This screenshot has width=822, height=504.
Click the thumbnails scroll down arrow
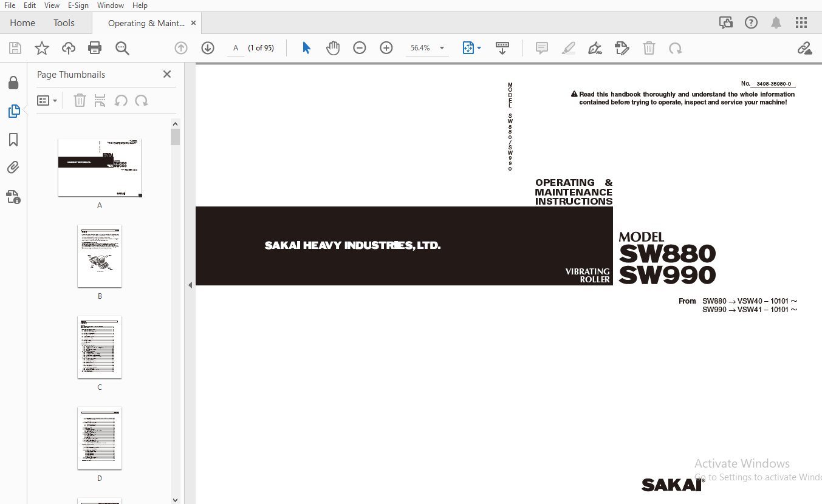click(x=175, y=500)
